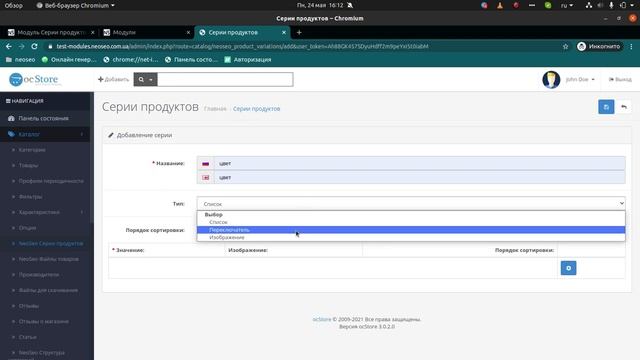Click the John Doe avatar image
Screen dimensions: 640x360
point(551,79)
